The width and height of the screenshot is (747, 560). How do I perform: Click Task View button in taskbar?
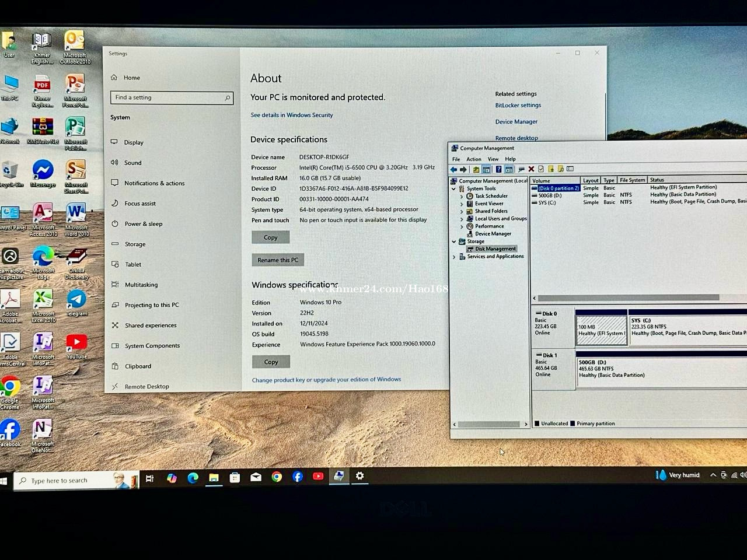(150, 478)
